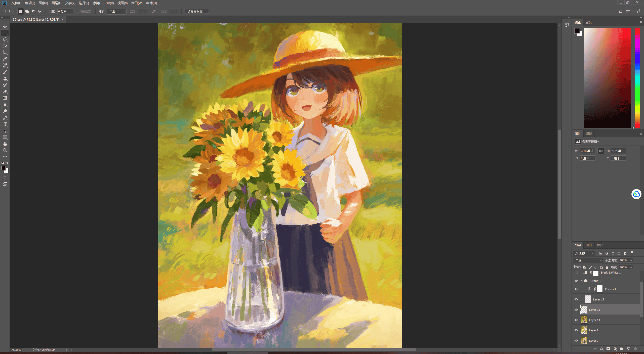644x354 pixels.
Task: Click the 羽化 feather input field
Action: [65, 12]
